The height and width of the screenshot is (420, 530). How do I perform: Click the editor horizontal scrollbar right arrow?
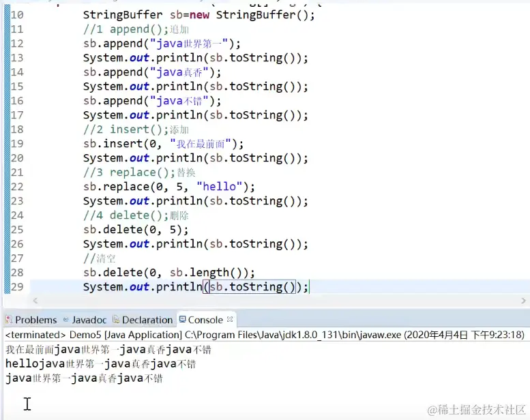[523, 301]
